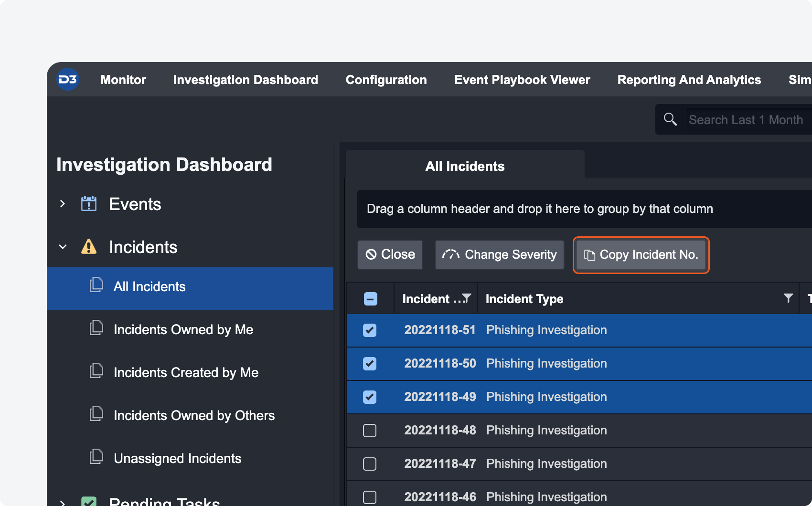
Task: Click document icon beside Incidents Owned by Me
Action: [x=96, y=328]
